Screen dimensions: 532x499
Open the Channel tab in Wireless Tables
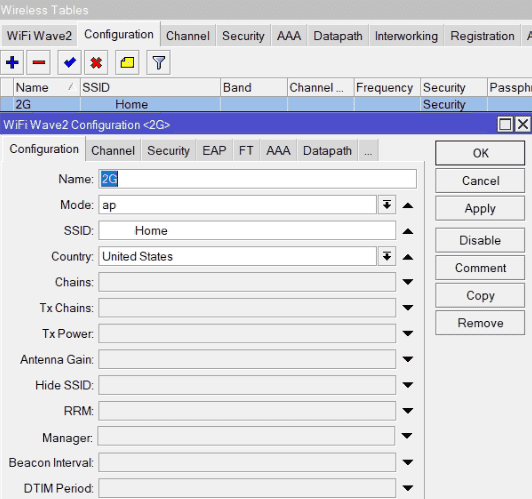[x=188, y=36]
